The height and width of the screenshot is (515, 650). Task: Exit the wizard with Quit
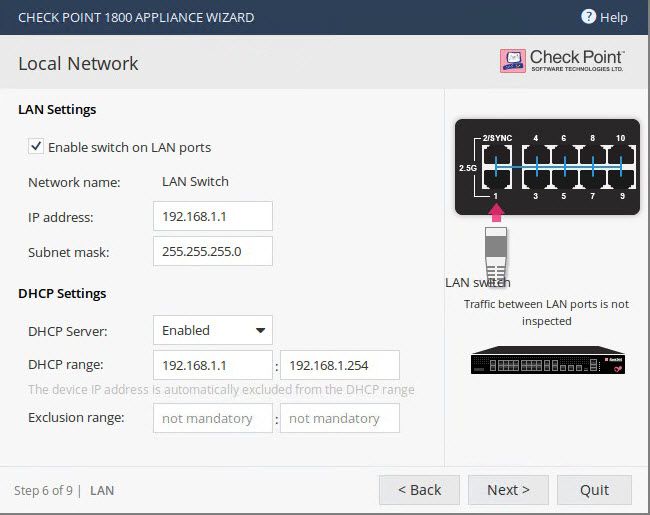pyautogui.click(x=594, y=490)
